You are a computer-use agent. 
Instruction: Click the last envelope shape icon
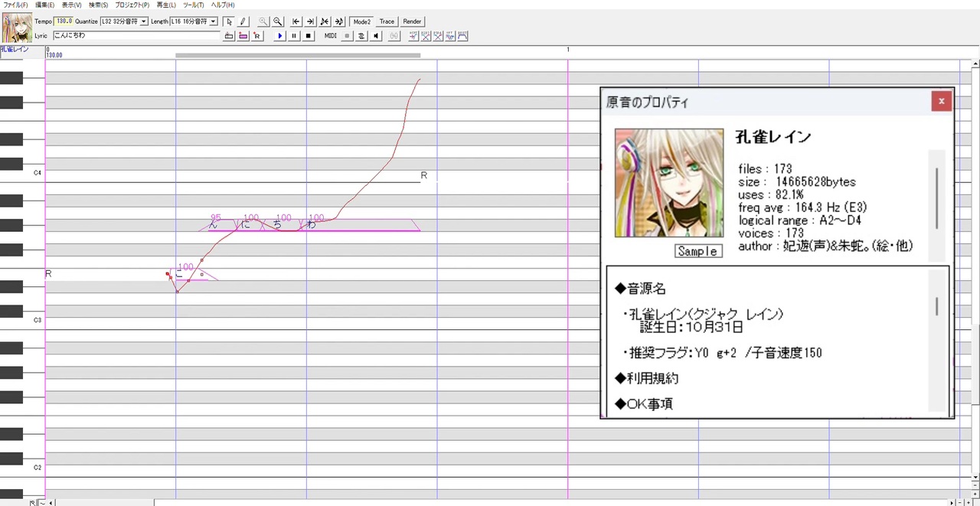coord(462,36)
